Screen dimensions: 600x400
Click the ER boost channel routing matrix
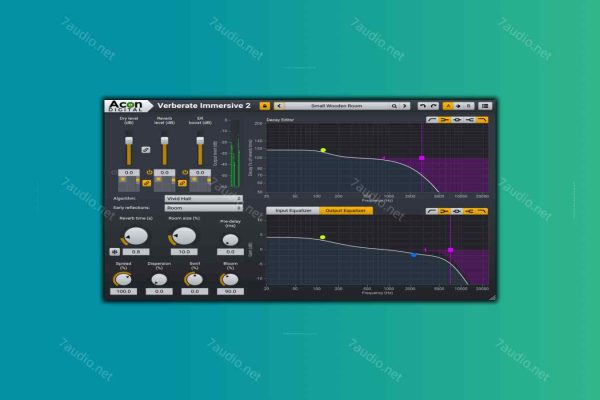(200, 184)
